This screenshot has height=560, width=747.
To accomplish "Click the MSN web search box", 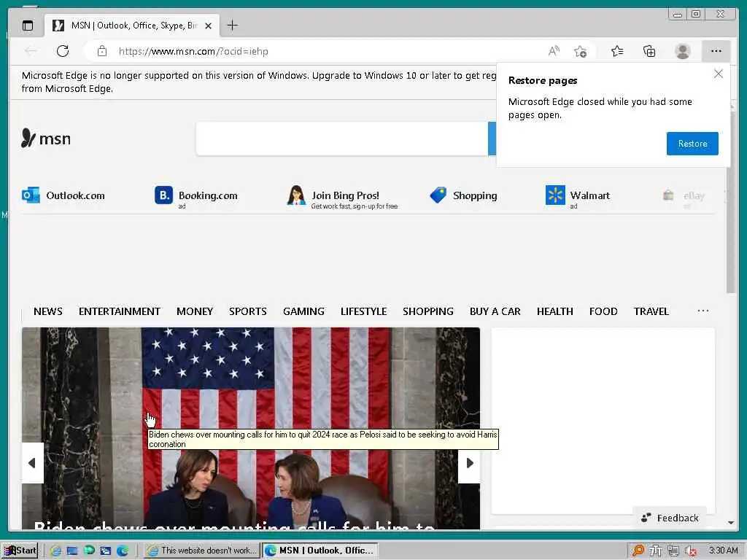I will (342, 139).
